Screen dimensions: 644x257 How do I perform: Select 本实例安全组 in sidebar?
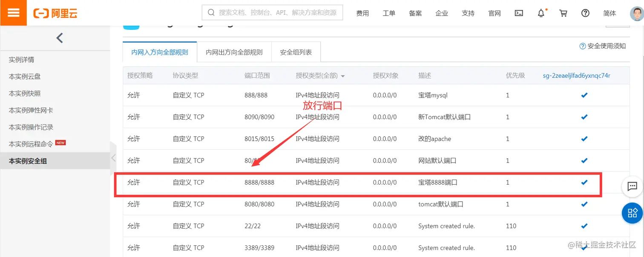(x=55, y=161)
